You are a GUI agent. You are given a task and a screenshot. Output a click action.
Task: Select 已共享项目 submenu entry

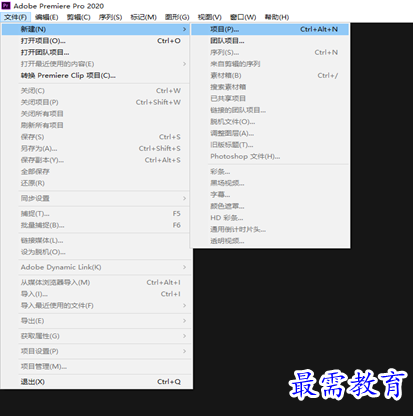(x=270, y=98)
